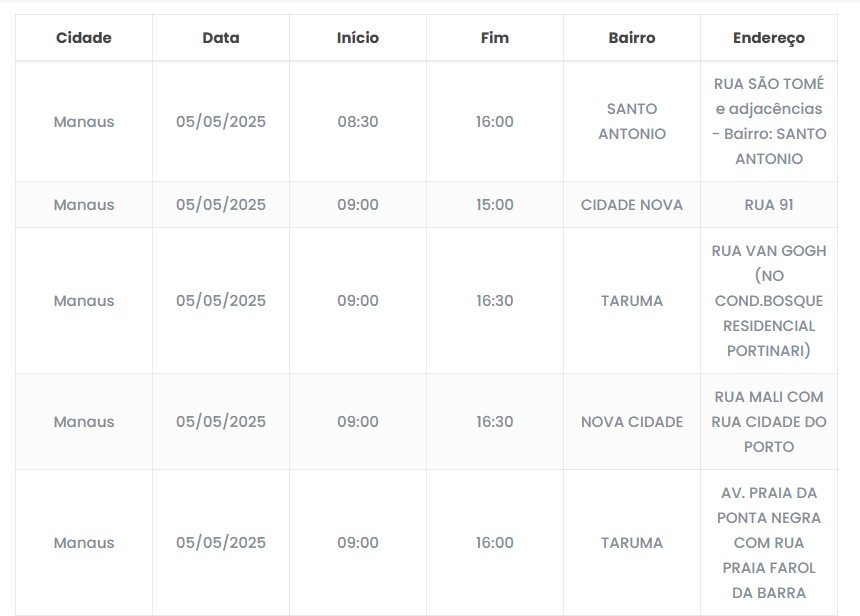Click the RUA MALI address cell

(x=769, y=422)
